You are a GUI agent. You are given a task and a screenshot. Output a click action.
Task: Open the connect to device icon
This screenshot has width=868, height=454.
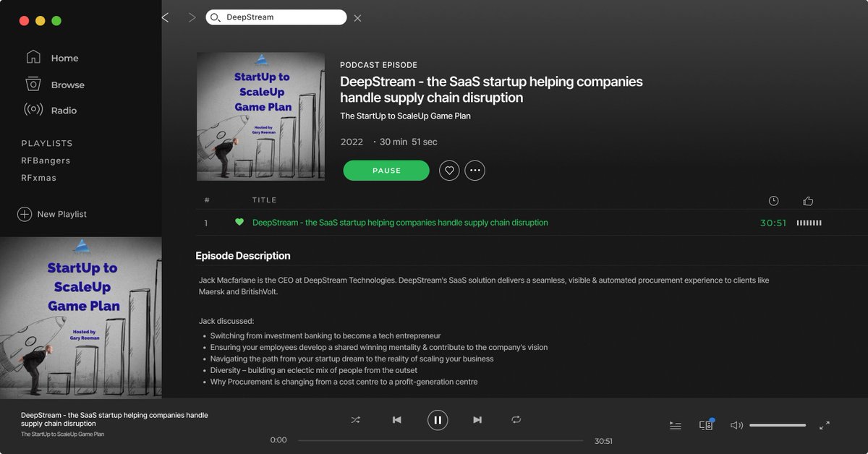(707, 425)
